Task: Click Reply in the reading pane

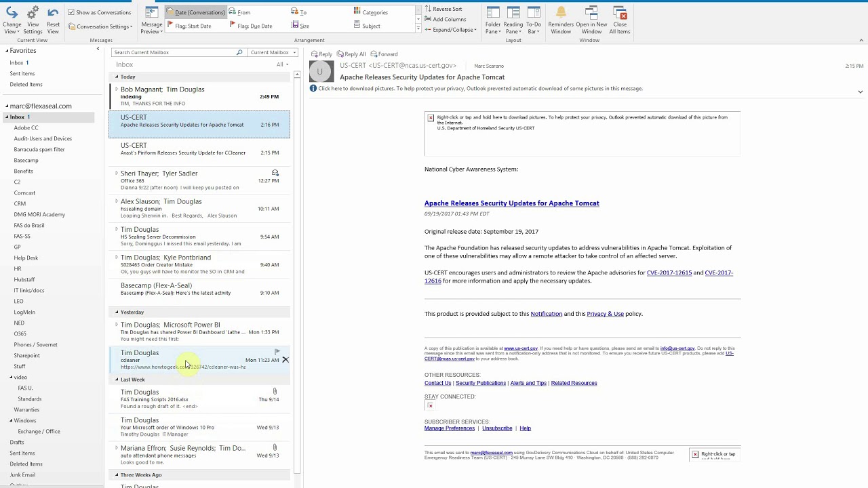Action: click(321, 54)
